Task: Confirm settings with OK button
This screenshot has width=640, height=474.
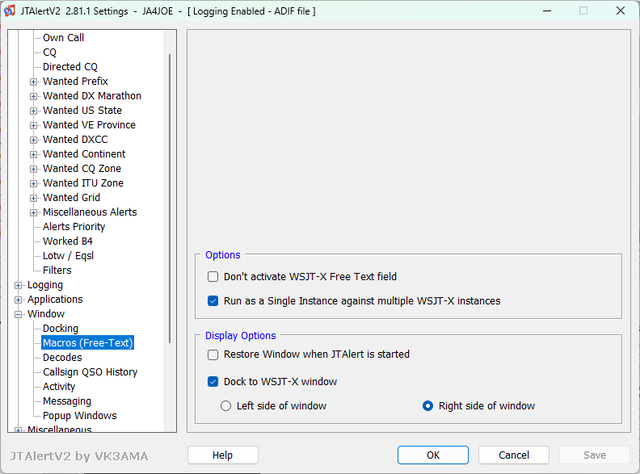Action: click(x=433, y=455)
